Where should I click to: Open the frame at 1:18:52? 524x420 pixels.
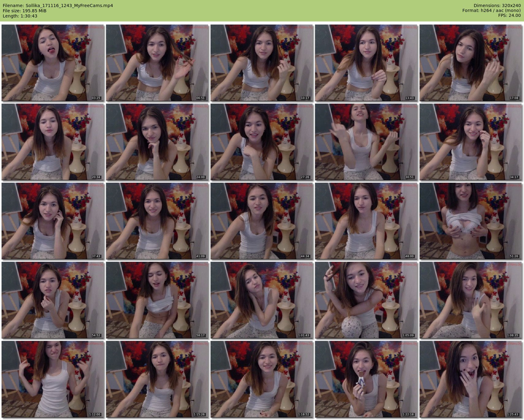coord(262,379)
